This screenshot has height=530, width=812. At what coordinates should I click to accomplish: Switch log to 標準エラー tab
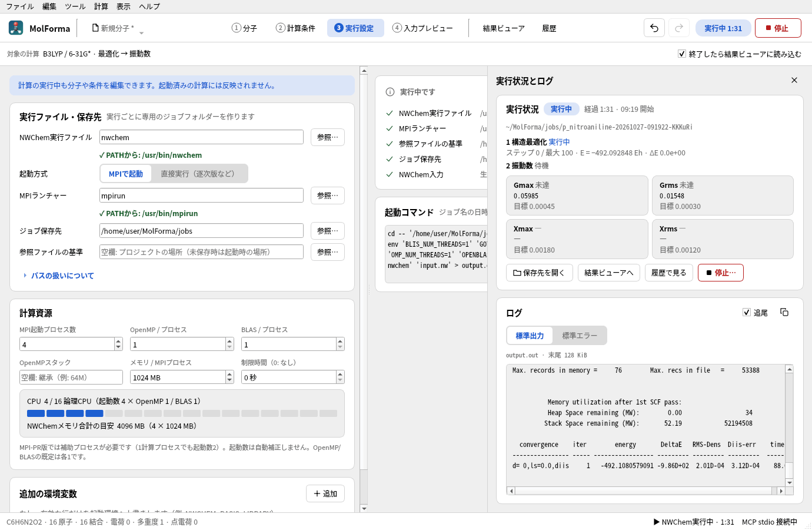click(580, 336)
